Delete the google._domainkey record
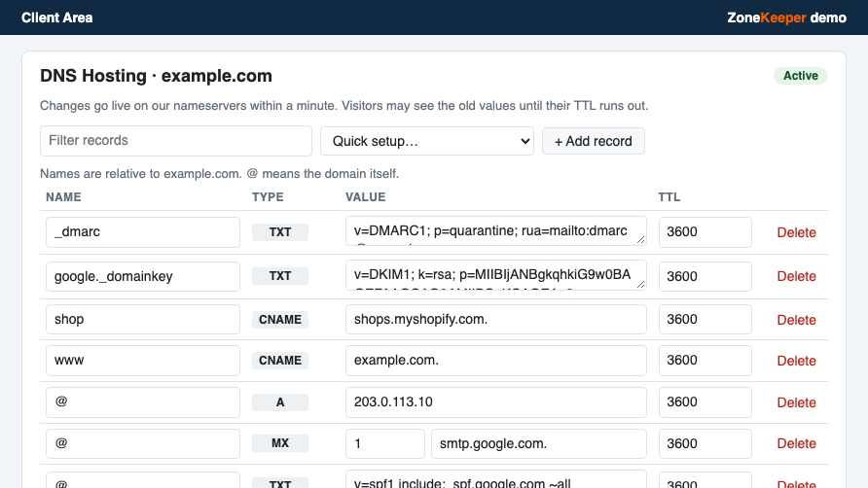 pos(796,276)
